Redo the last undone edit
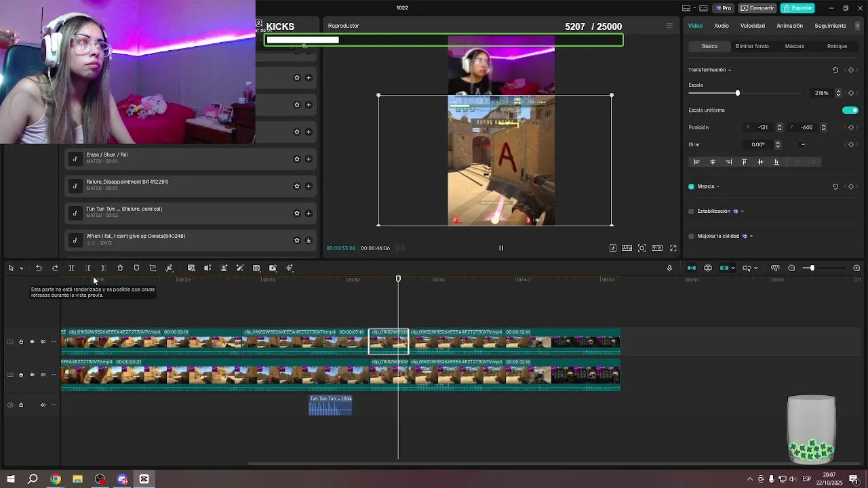 (x=55, y=268)
